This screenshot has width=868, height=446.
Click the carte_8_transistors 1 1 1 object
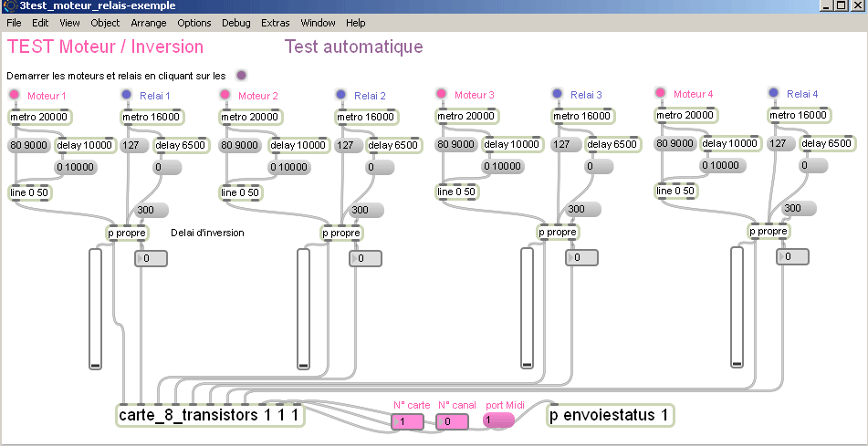click(x=210, y=416)
